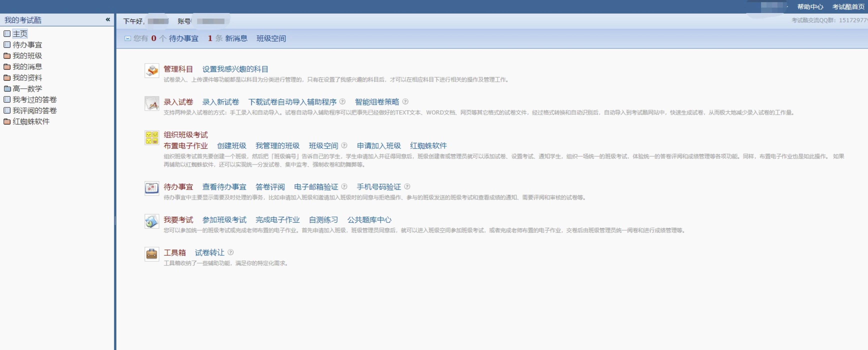The height and width of the screenshot is (350, 868).
Task: Click the folder icon beside 我的消息
Action: coord(7,67)
